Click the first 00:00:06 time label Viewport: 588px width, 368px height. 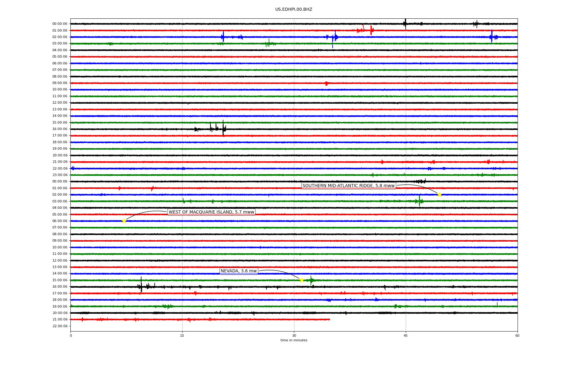click(x=60, y=24)
